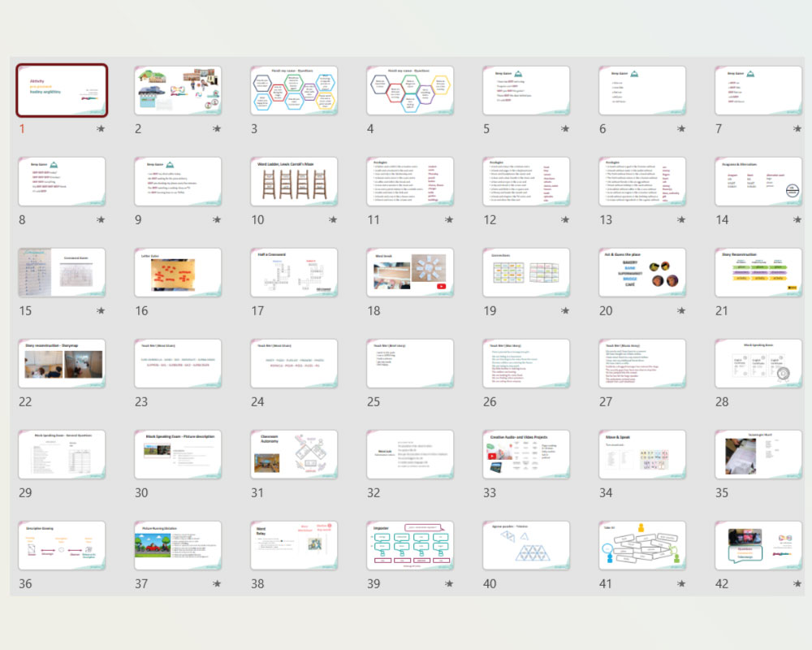Select slide 3 with hexagon questions

click(294, 90)
